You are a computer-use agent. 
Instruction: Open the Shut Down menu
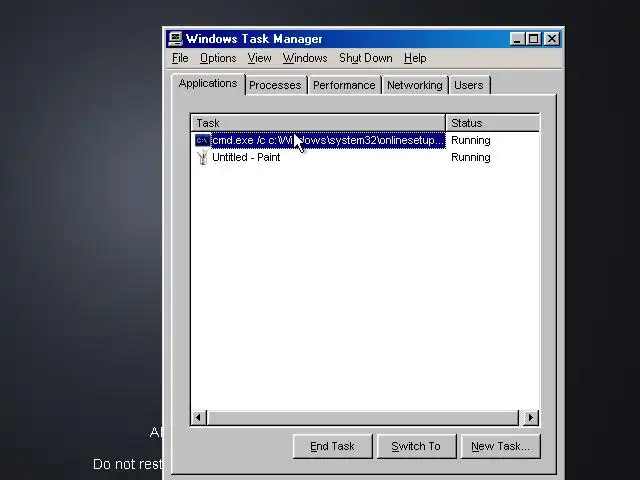click(x=365, y=58)
